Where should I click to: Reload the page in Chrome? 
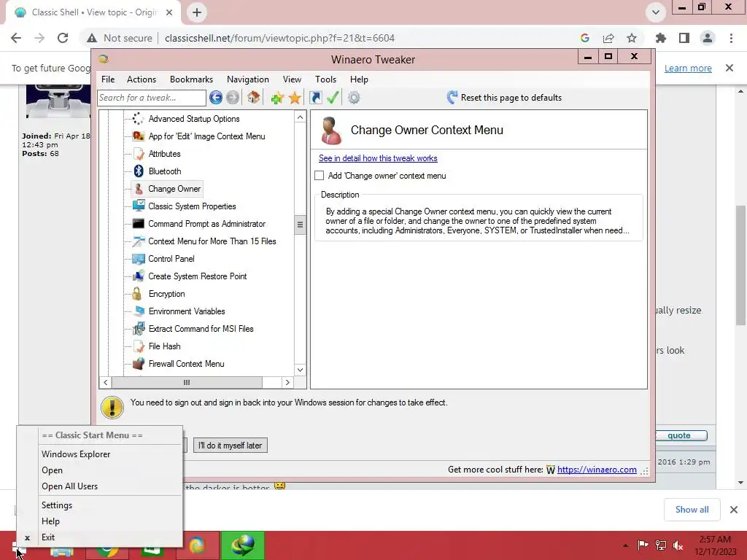pyautogui.click(x=63, y=38)
